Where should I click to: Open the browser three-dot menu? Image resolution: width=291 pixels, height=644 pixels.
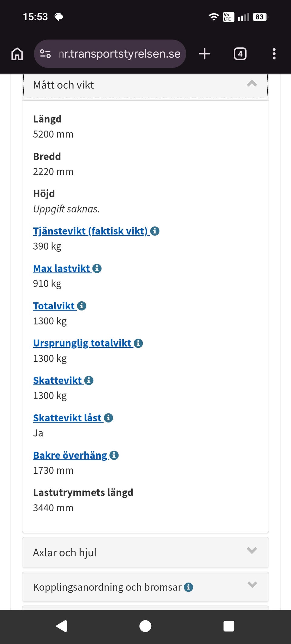274,54
